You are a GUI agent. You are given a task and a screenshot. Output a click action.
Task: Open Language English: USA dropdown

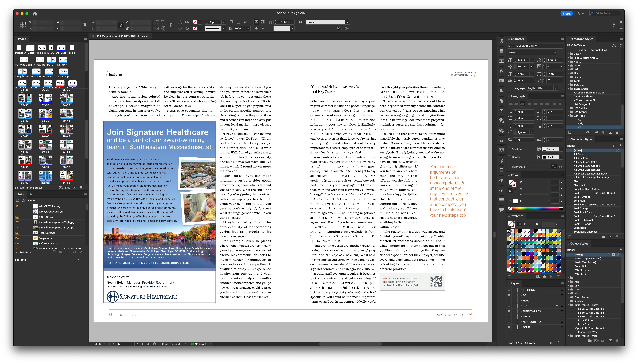click(x=555, y=88)
